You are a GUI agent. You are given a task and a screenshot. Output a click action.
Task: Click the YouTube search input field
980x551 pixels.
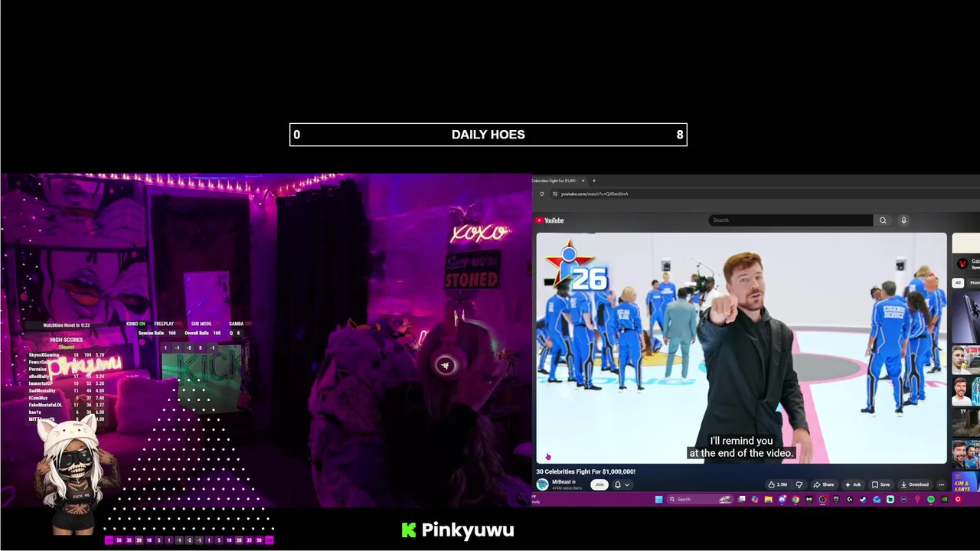(x=791, y=220)
